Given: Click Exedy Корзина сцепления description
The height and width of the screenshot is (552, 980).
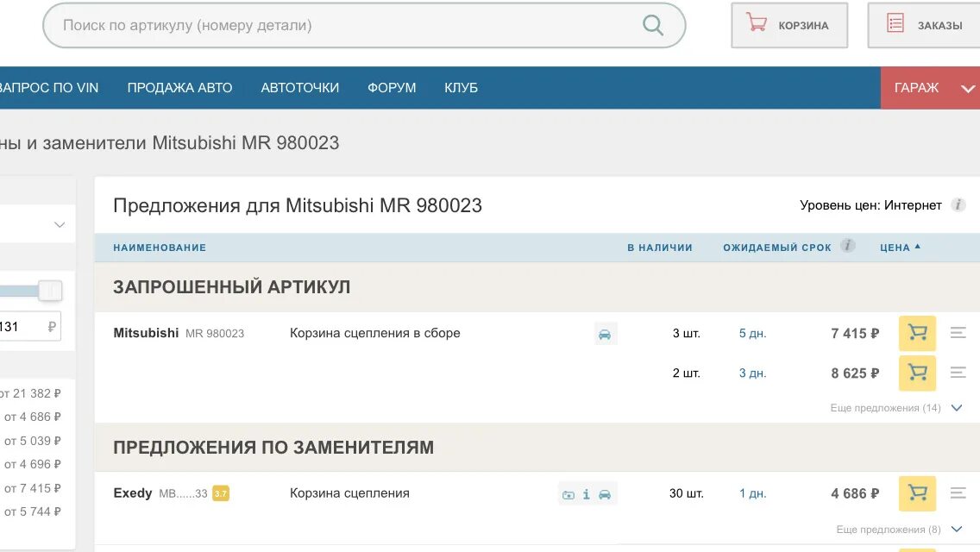Looking at the screenshot, I should point(349,493).
